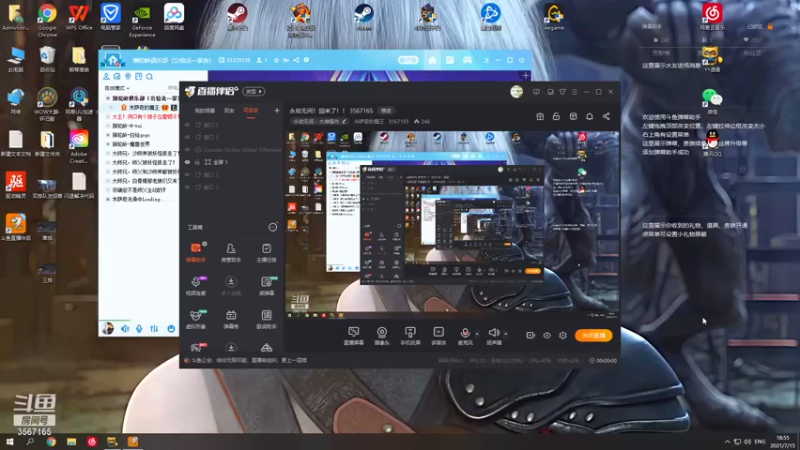Viewport: 800px width, 450px height.
Task: Toggle the preview eye icon near 关闭直播
Action: pyautogui.click(x=547, y=335)
